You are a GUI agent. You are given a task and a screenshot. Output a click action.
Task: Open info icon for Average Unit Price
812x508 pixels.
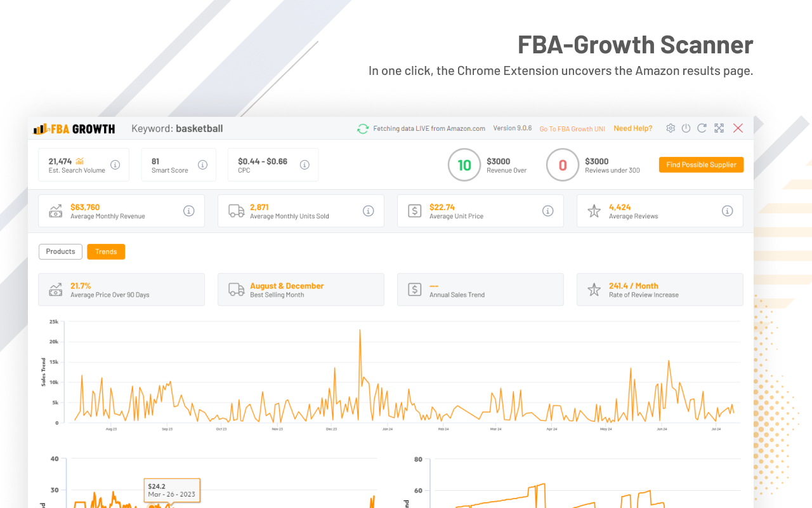[548, 211]
